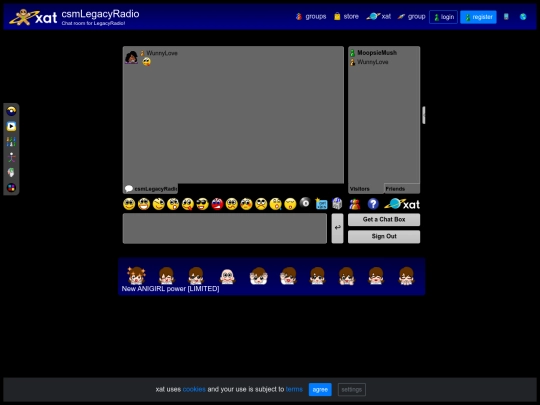Viewport: 540px width, 405px height.
Task: Click WunnyLove's avatar in chat
Action: click(x=131, y=57)
